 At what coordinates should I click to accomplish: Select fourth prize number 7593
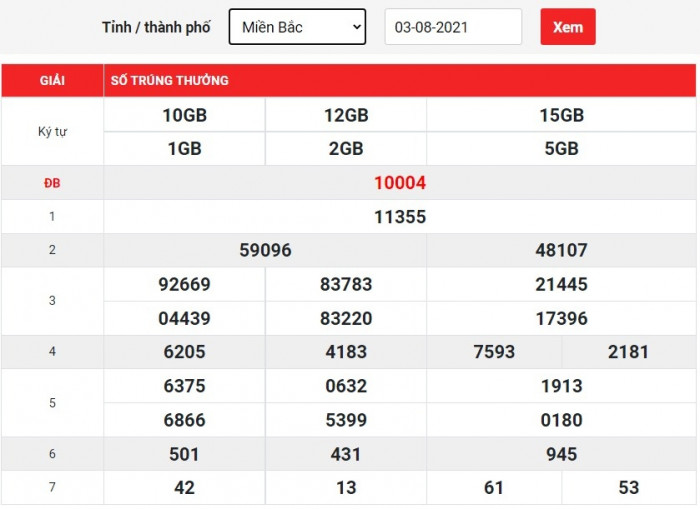[x=494, y=352]
